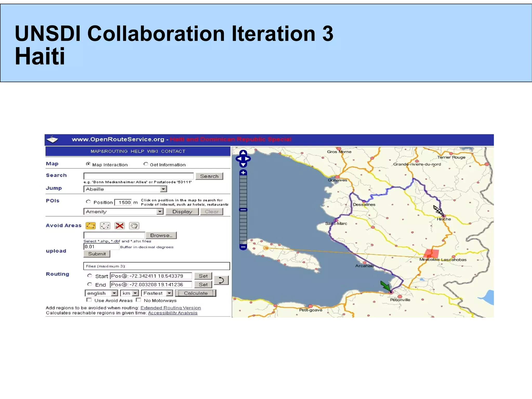
Task: Click the Gros Morne label on map
Action: click(339, 152)
